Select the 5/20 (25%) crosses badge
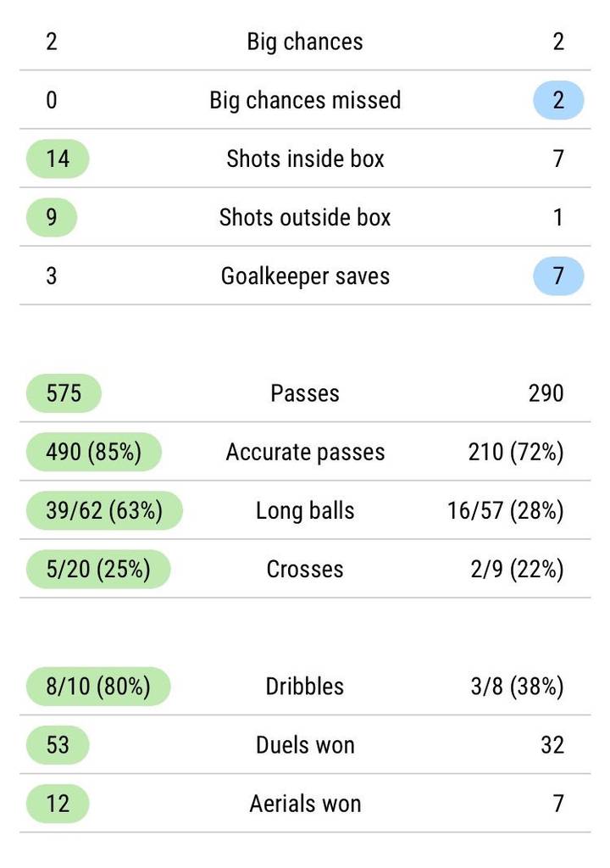This screenshot has width=610, height=868. [98, 569]
